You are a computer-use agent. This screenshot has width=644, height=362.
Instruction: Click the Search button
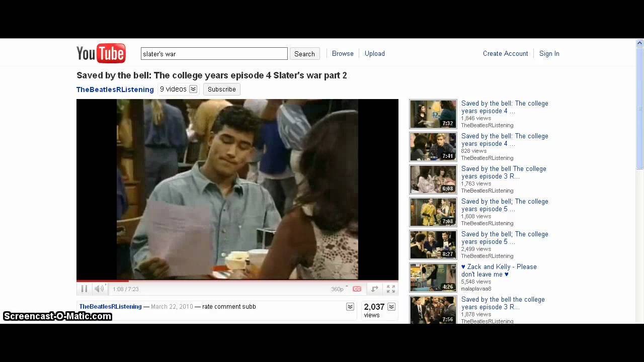304,54
